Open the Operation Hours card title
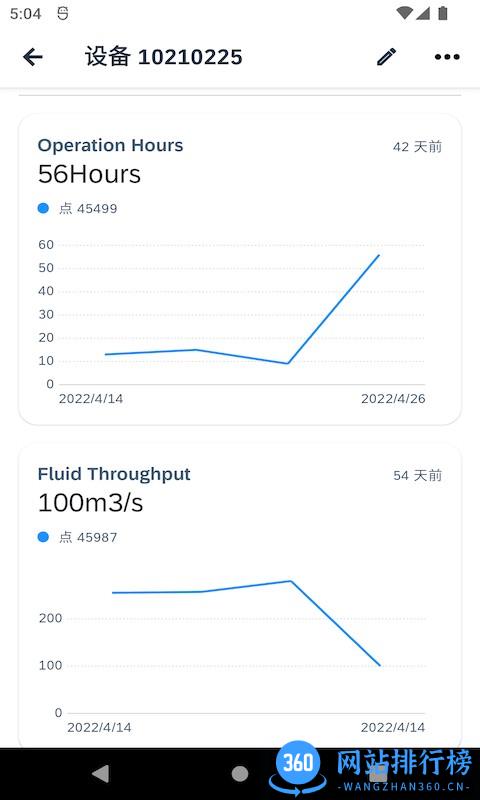 coord(110,145)
